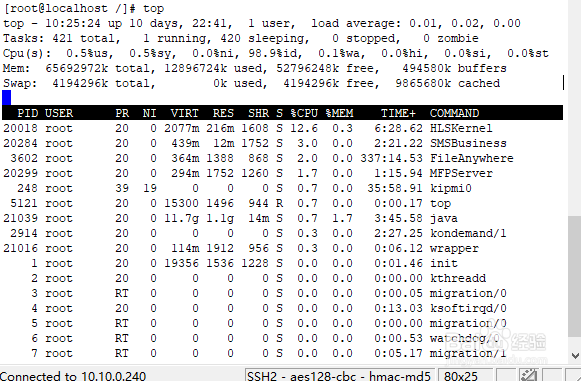Select PID 2914 in process list

coord(24,233)
